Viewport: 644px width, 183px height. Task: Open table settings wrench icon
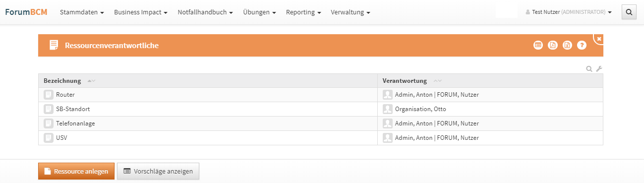coord(599,69)
